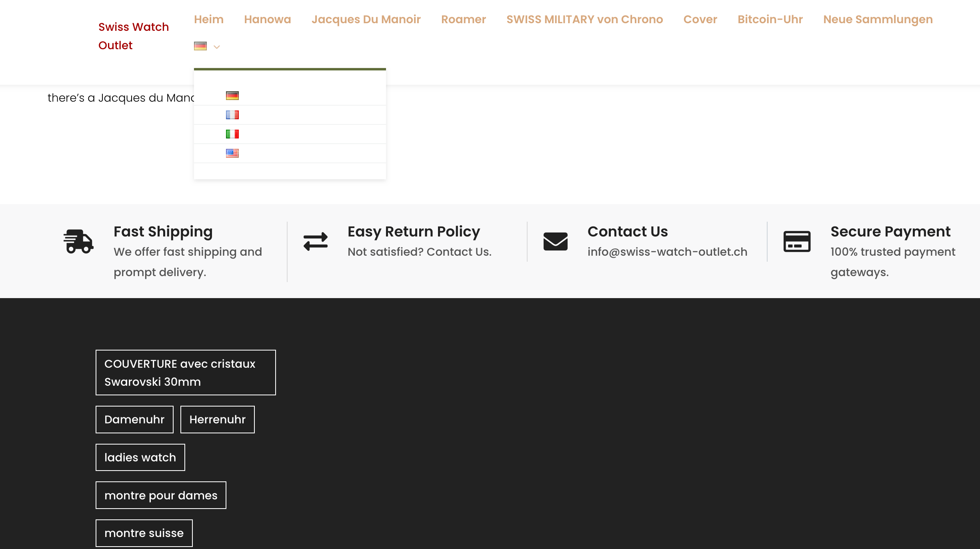The image size is (980, 549).
Task: Click the "there's a Jacques du Mano" paragraph text
Action: 121,98
